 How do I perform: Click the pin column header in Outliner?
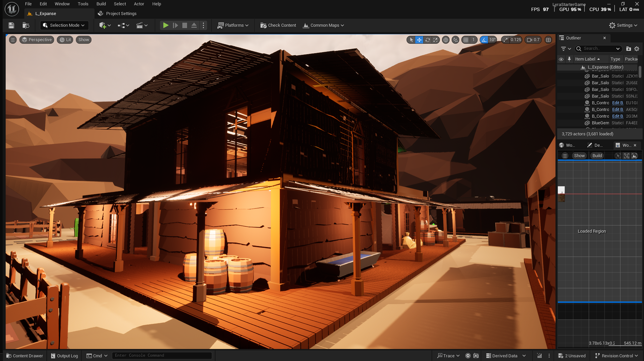coord(569,59)
